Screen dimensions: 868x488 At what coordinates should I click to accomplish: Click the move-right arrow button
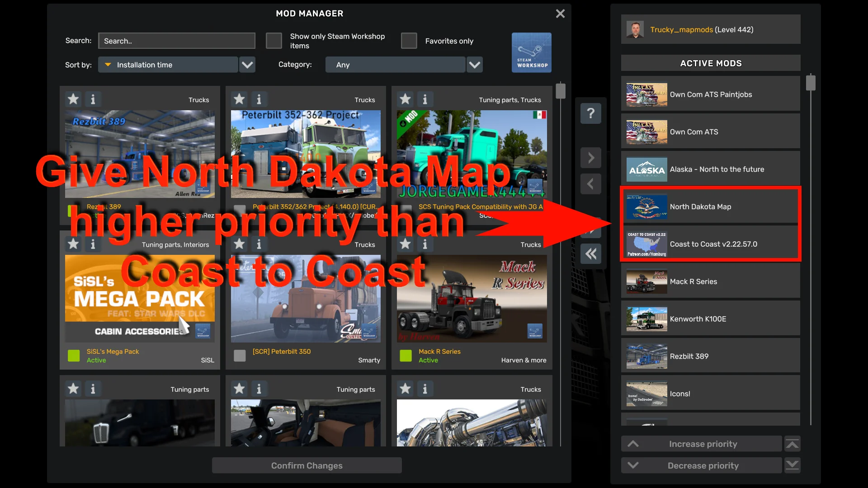pyautogui.click(x=590, y=158)
